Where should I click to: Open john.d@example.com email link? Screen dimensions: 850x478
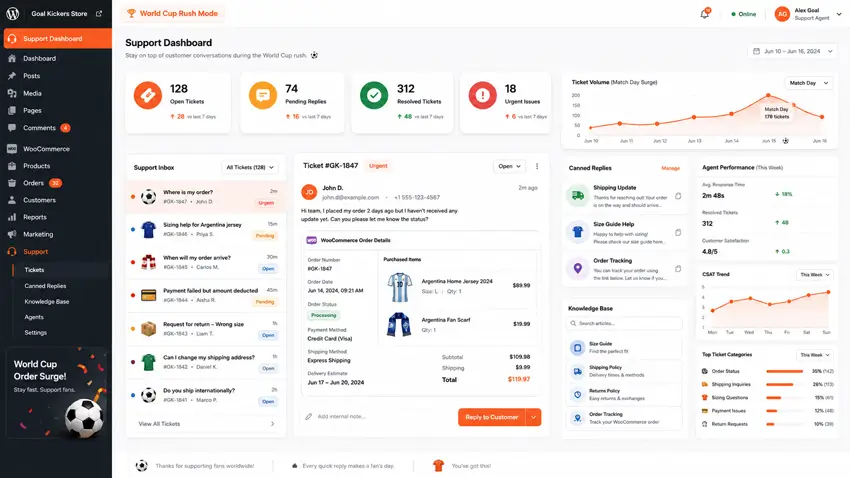[x=350, y=197]
